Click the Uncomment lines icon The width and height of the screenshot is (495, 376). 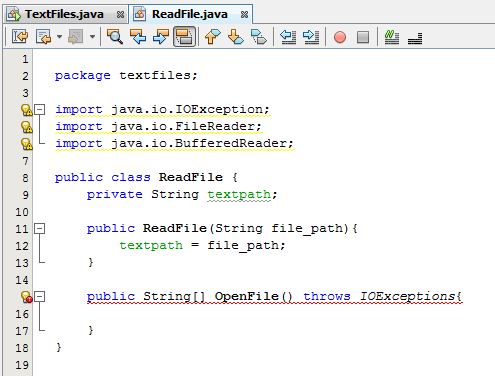415,38
